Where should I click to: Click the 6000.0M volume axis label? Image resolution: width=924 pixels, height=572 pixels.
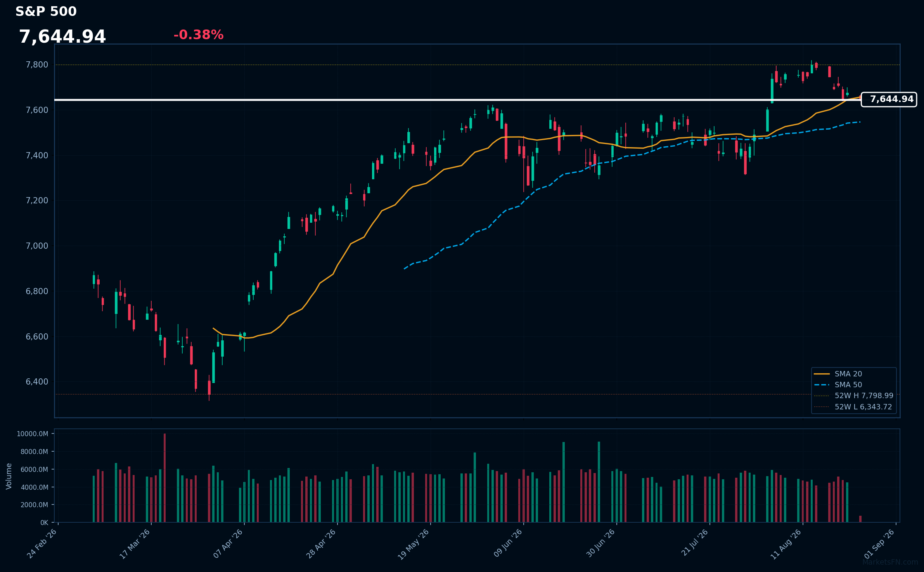(x=34, y=470)
